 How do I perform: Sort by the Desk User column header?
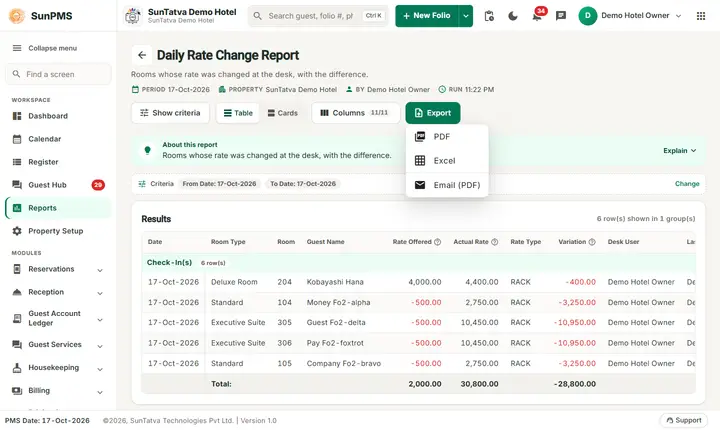(x=623, y=242)
